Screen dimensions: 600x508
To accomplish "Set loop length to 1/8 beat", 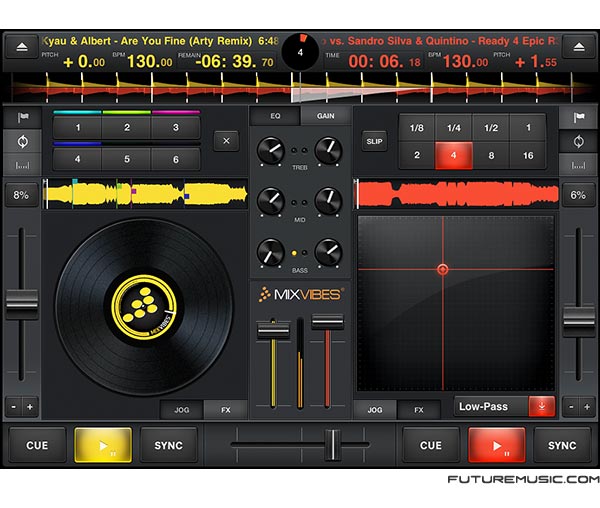I will (x=417, y=128).
